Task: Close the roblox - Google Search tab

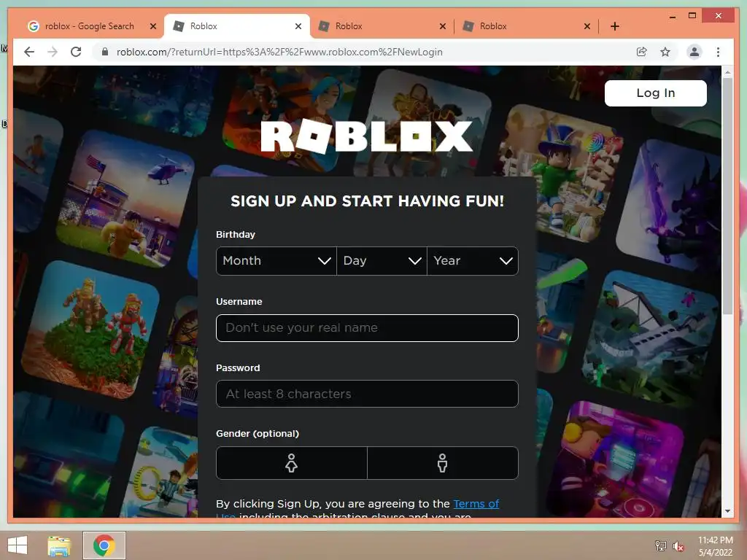Action: point(153,26)
